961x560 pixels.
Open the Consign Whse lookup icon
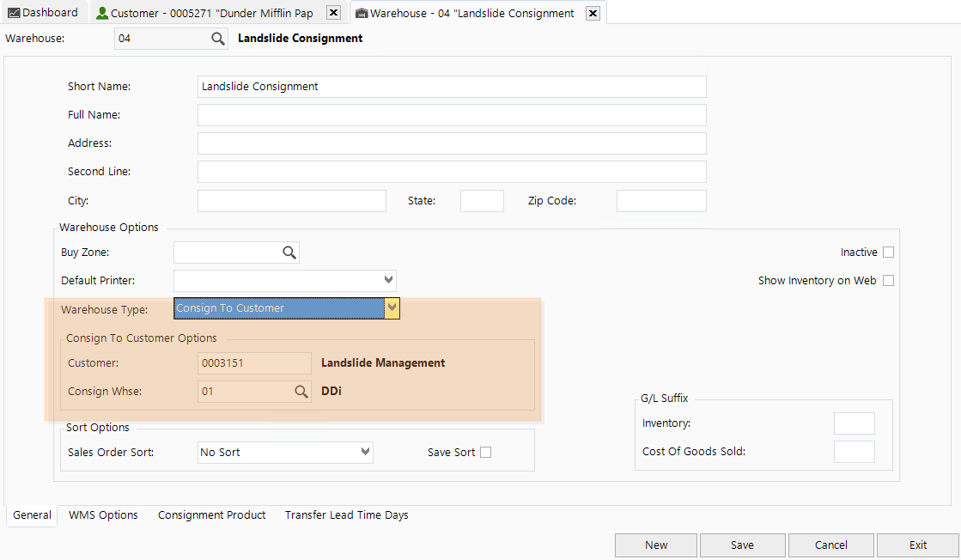point(303,391)
